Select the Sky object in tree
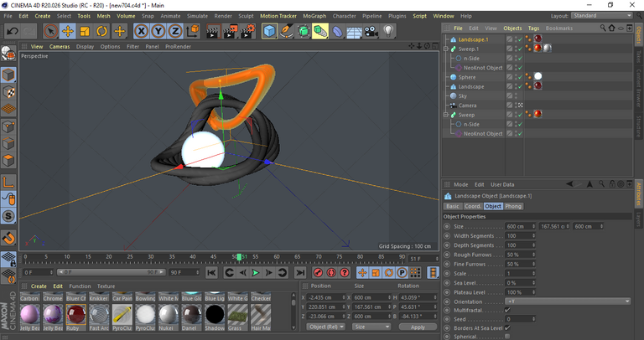The width and height of the screenshot is (644, 340). [463, 96]
